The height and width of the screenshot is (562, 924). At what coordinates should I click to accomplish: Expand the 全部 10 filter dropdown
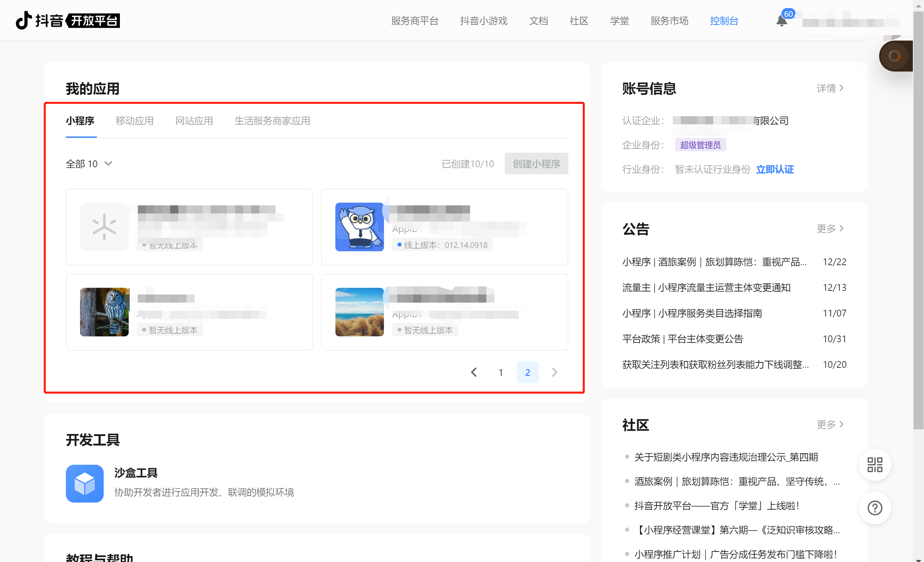pos(89,163)
